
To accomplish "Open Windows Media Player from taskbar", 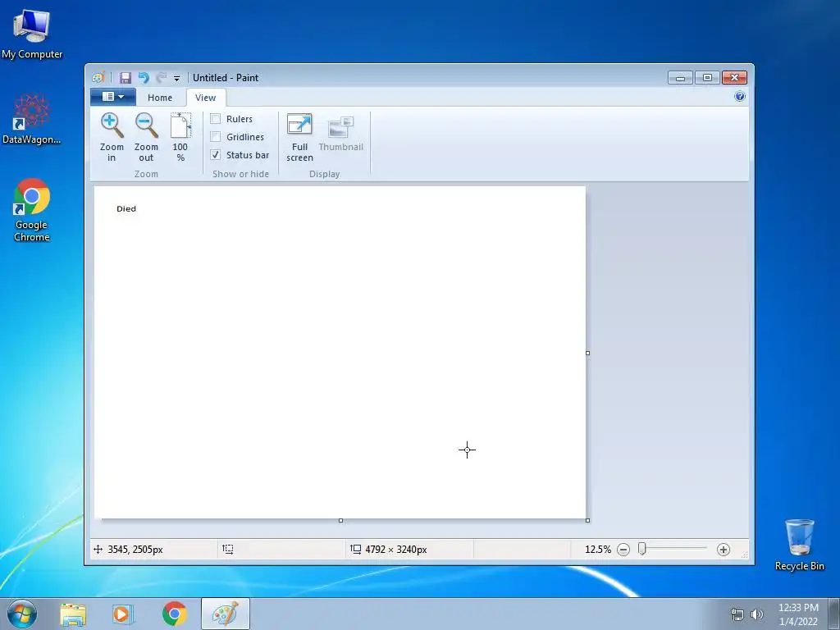I will click(123, 614).
